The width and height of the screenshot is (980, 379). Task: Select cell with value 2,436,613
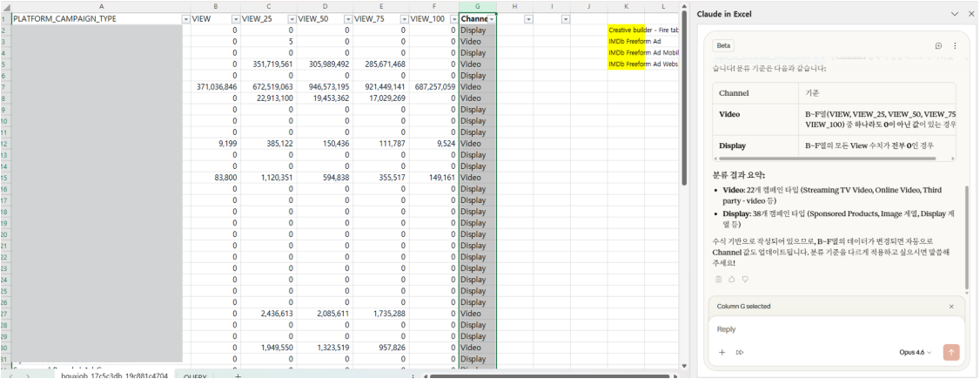[268, 314]
